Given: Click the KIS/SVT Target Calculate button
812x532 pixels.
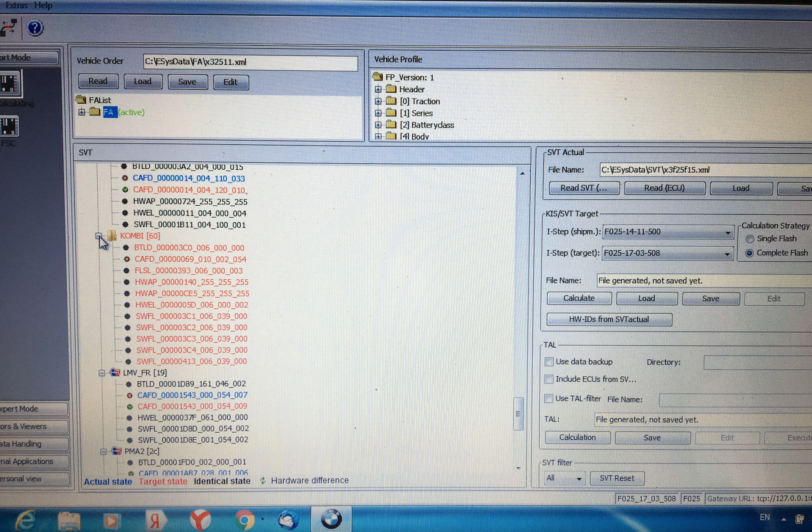Looking at the screenshot, I should click(579, 298).
